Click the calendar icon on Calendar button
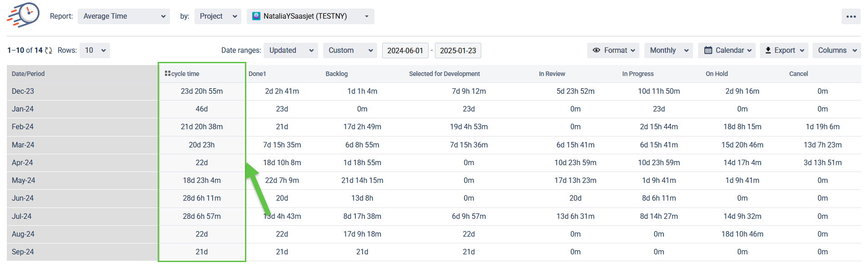The width and height of the screenshot is (868, 273). (x=708, y=51)
